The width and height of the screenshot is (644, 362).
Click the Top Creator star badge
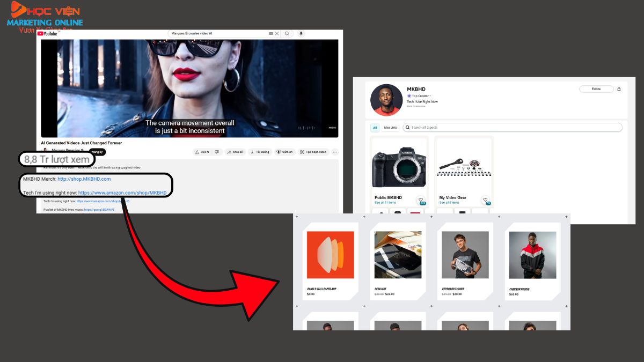(409, 95)
